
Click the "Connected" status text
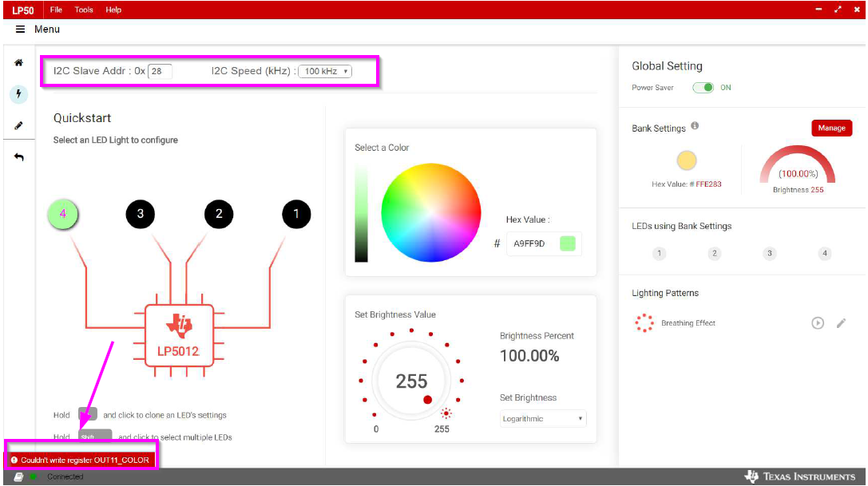coord(65,476)
